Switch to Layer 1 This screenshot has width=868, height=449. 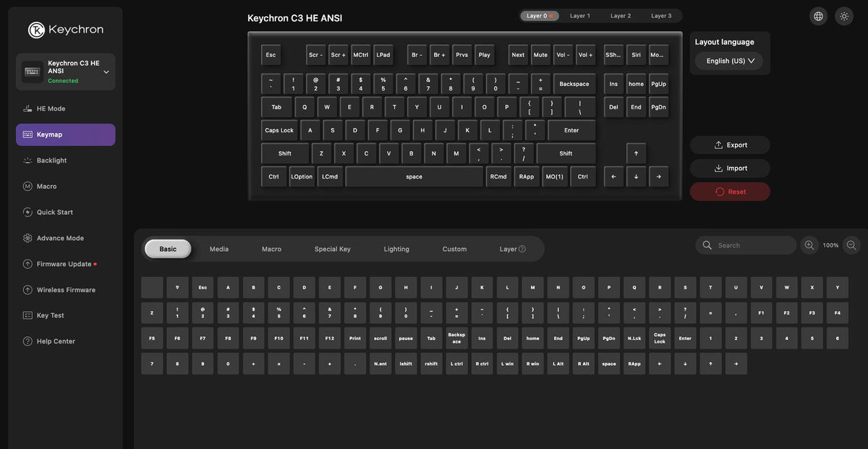coord(579,16)
